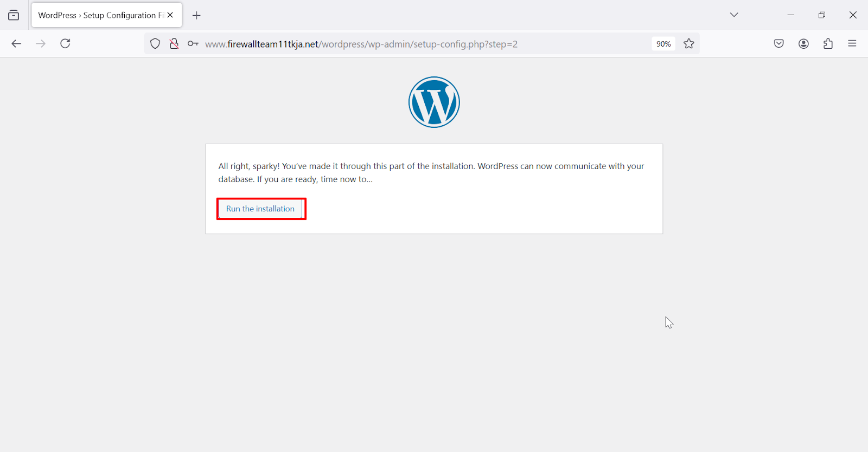Click the "All right, sparky!" paragraph text

431,173
